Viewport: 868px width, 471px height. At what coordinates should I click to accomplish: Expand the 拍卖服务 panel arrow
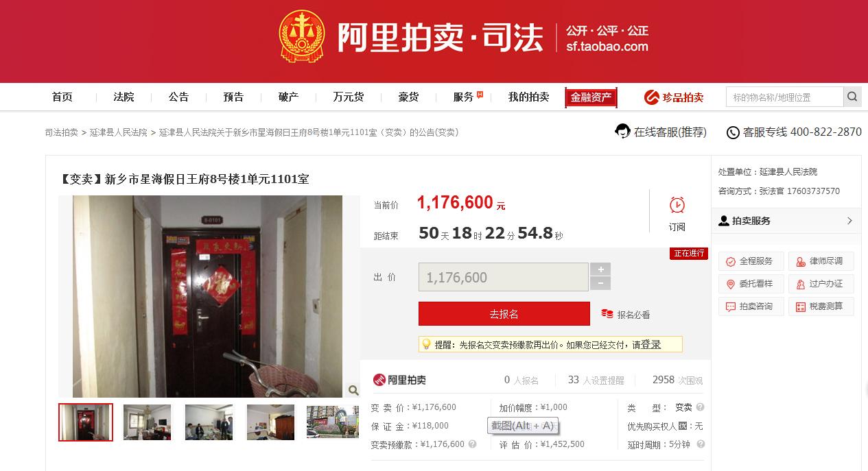click(x=849, y=221)
